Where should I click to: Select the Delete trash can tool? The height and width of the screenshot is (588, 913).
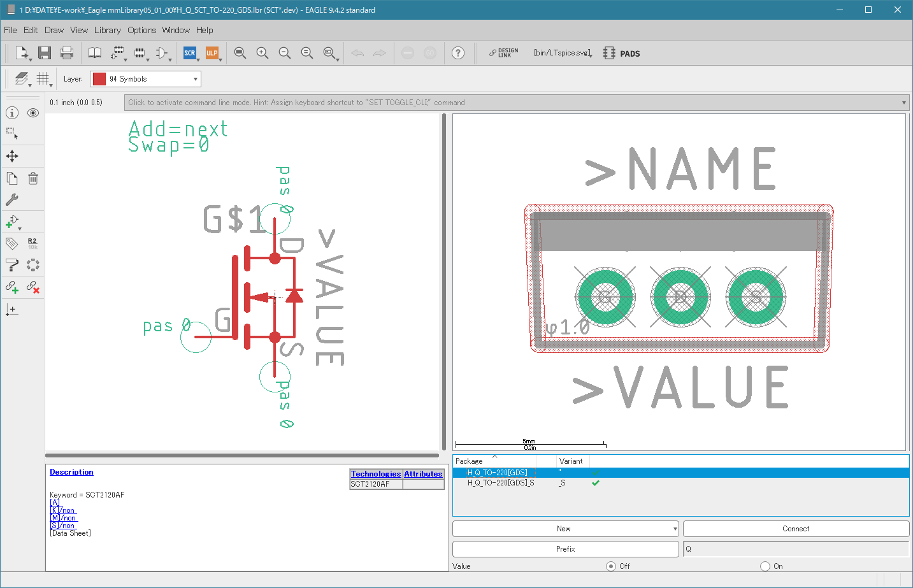33,178
